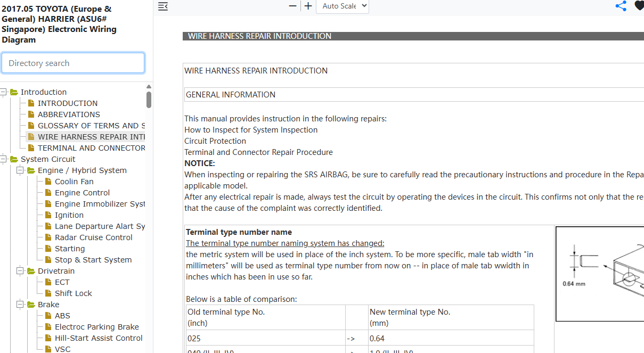
Task: Open the Ignition circuit
Action: [x=69, y=215]
